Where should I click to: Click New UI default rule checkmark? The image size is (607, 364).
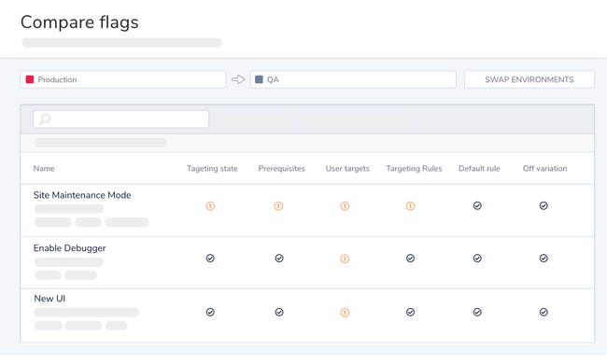pyautogui.click(x=477, y=312)
